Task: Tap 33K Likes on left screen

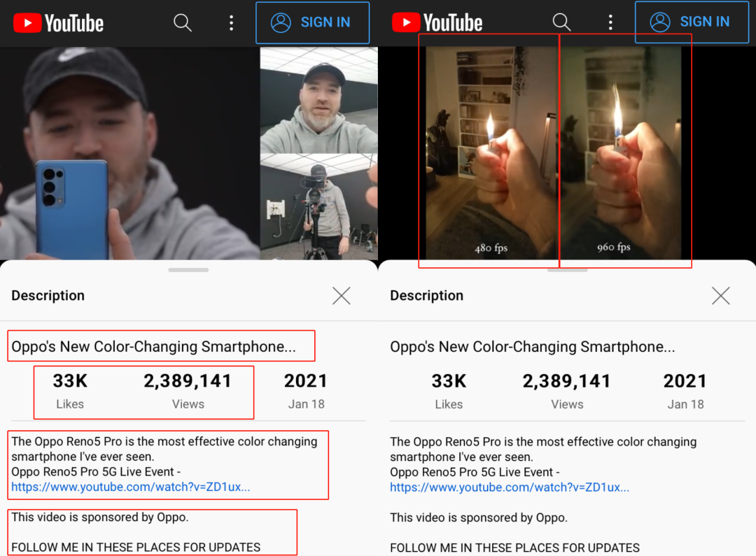Action: coord(70,391)
